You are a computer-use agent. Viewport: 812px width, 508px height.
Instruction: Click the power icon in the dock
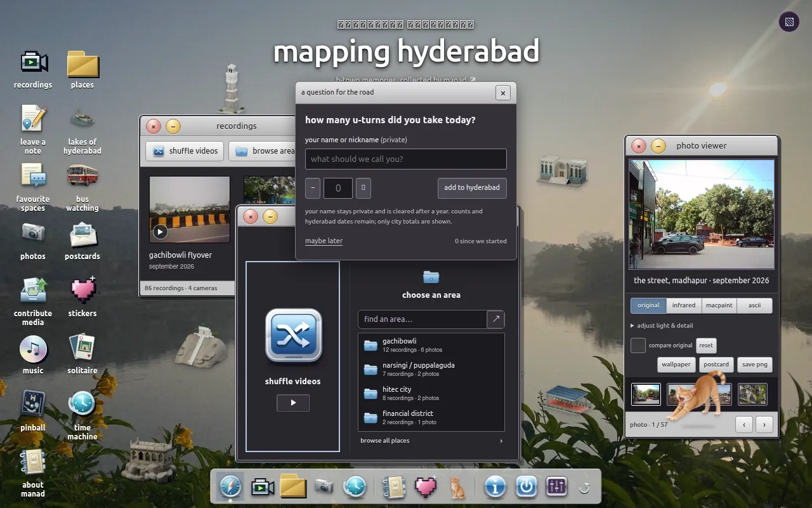pyautogui.click(x=526, y=487)
